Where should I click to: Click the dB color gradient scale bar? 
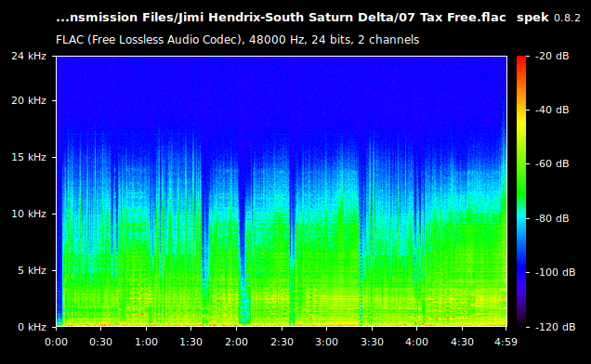(x=521, y=191)
